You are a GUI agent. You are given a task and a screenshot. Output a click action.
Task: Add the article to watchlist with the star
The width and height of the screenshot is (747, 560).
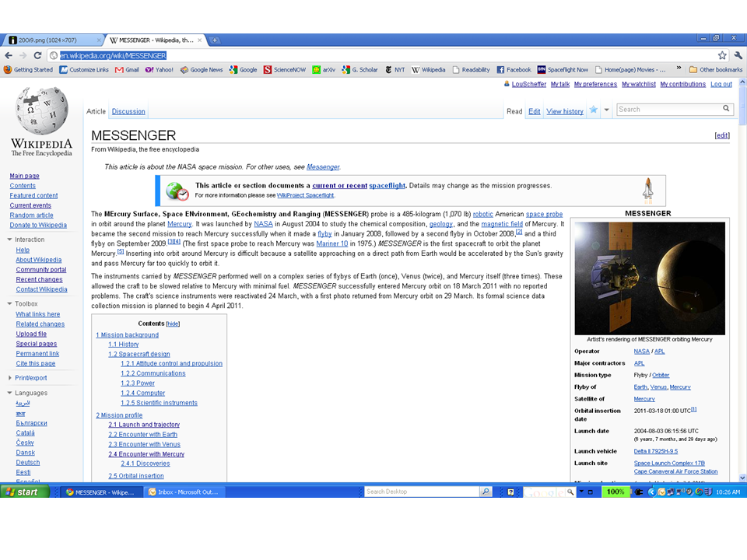tap(593, 110)
